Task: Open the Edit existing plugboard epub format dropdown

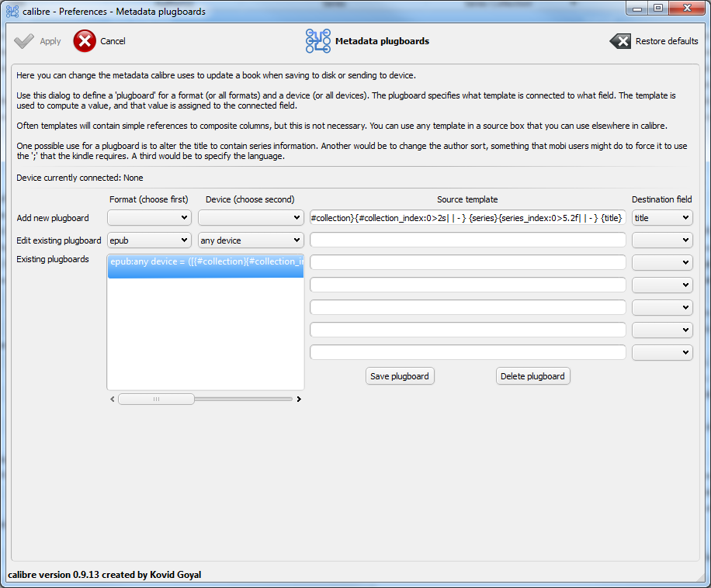Action: [149, 240]
